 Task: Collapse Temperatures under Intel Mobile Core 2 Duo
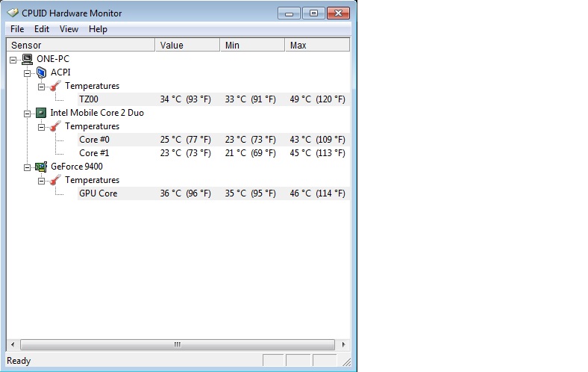click(x=42, y=127)
